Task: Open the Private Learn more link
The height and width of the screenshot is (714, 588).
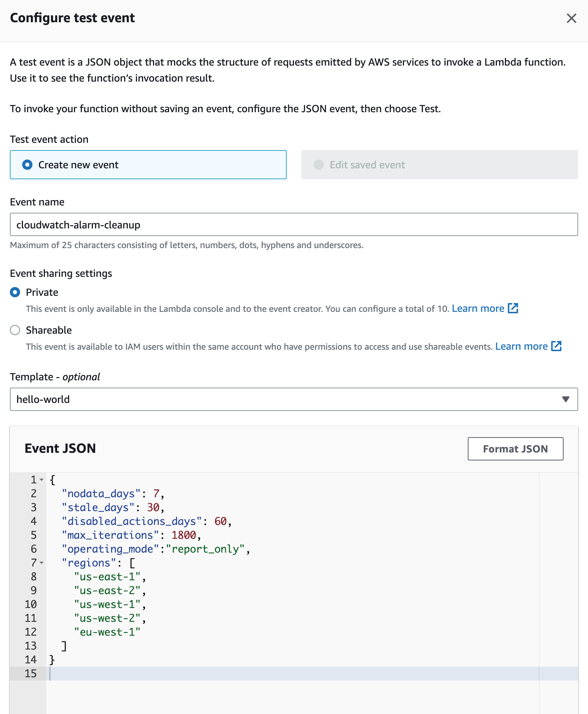Action: (x=478, y=308)
